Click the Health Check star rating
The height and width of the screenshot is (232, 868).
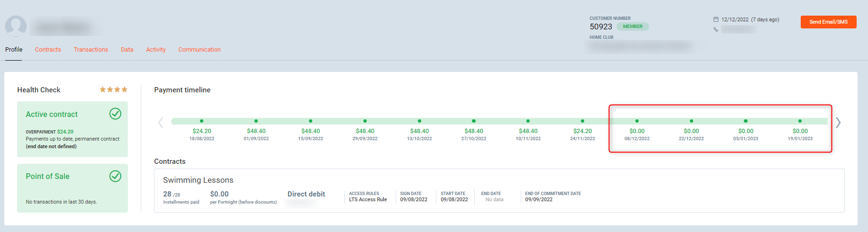pos(113,89)
